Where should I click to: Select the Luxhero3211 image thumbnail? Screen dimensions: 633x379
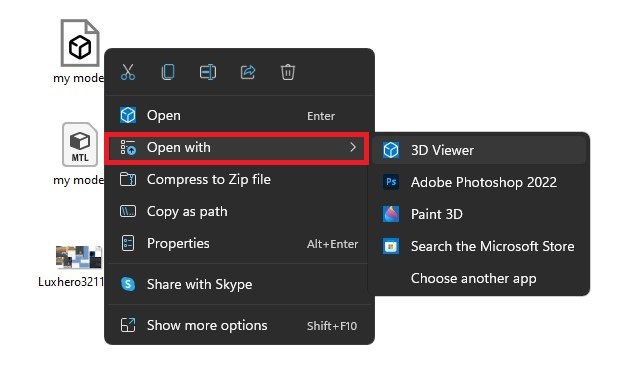[79, 257]
